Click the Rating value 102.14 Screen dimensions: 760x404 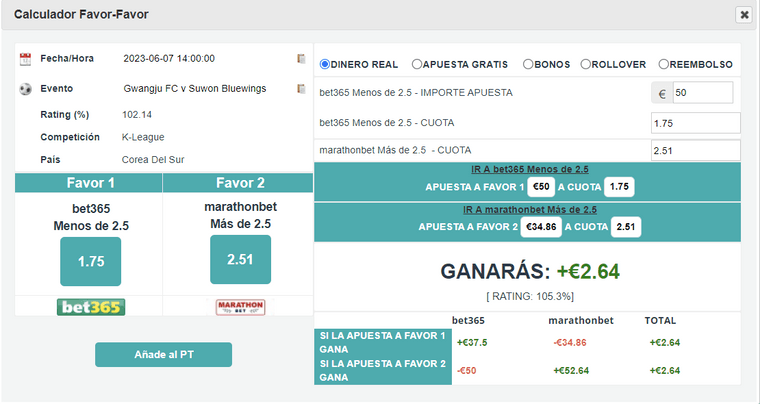[137, 115]
